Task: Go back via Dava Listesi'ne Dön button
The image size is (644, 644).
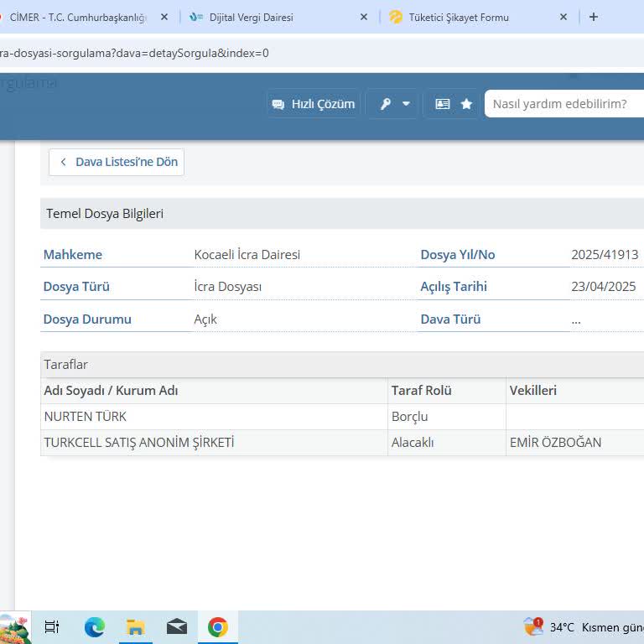Action: click(117, 162)
